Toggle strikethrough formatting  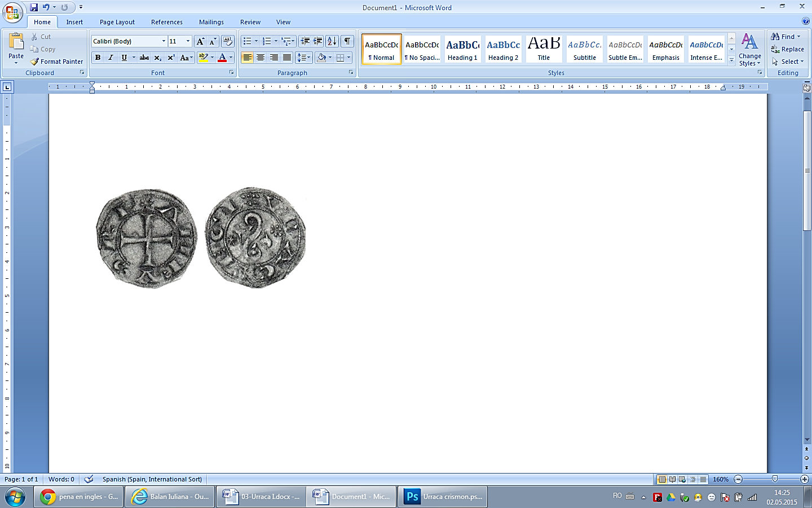[x=144, y=58]
